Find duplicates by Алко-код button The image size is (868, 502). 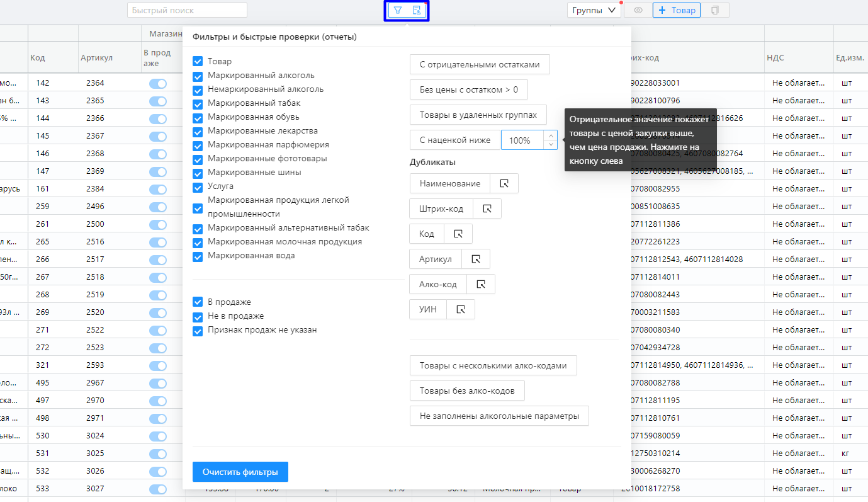[x=438, y=284]
